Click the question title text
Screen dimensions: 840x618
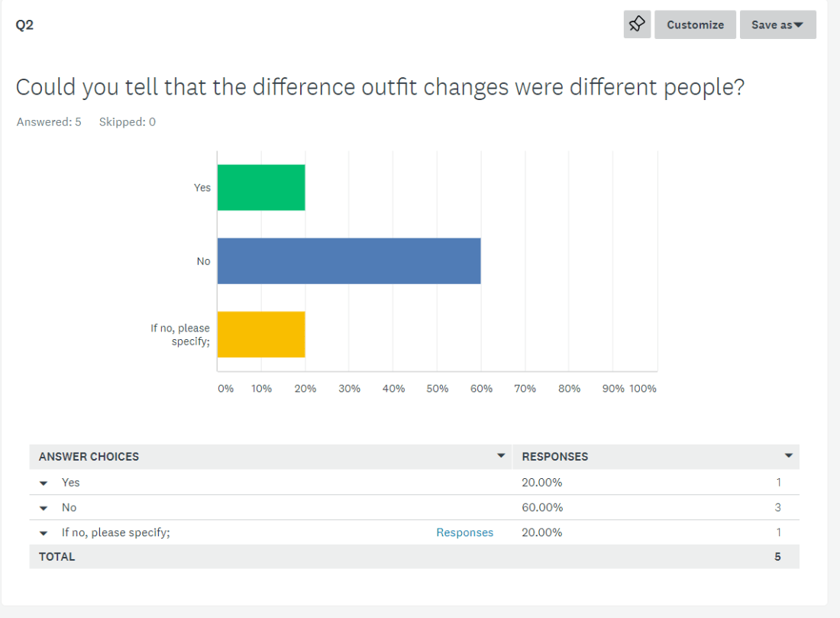(380, 87)
